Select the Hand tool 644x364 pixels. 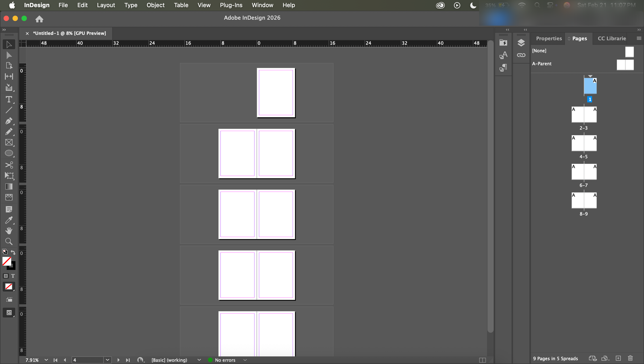click(9, 231)
